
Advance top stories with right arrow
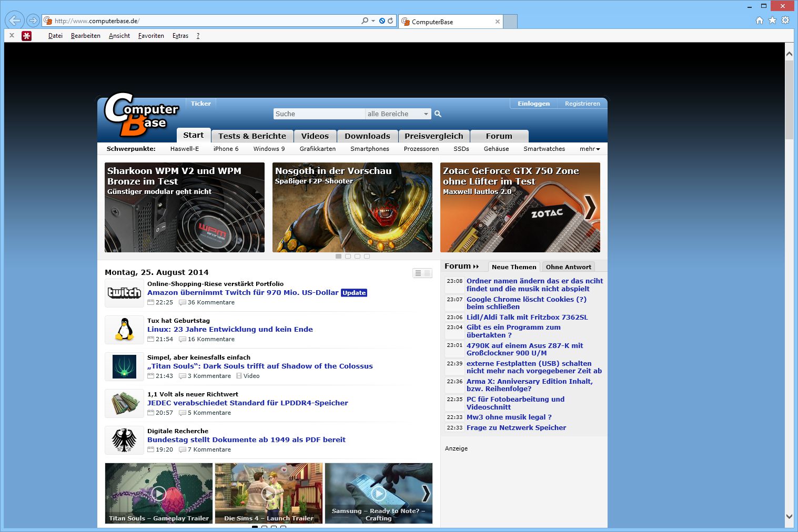[x=590, y=207]
